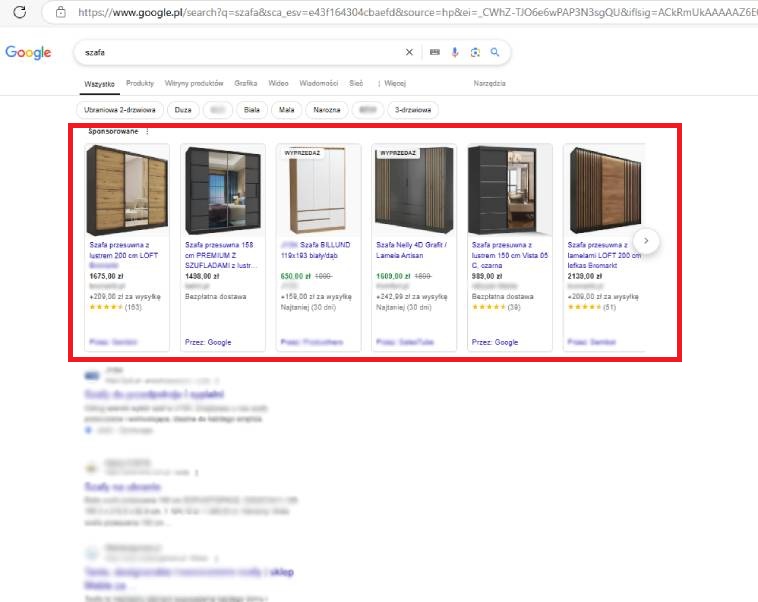Click the WYPRZEDAŻ badge on BILLUND wardrobe
The width and height of the screenshot is (758, 602).
pyautogui.click(x=302, y=153)
